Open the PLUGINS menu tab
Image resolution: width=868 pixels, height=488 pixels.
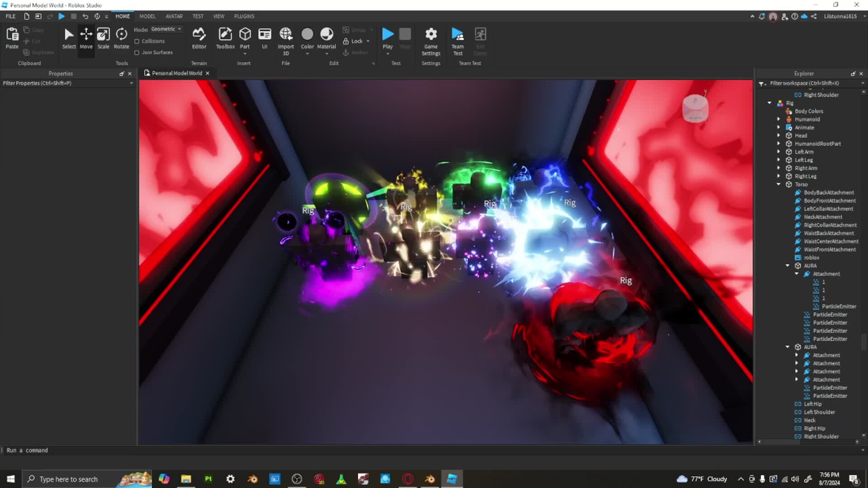click(244, 16)
